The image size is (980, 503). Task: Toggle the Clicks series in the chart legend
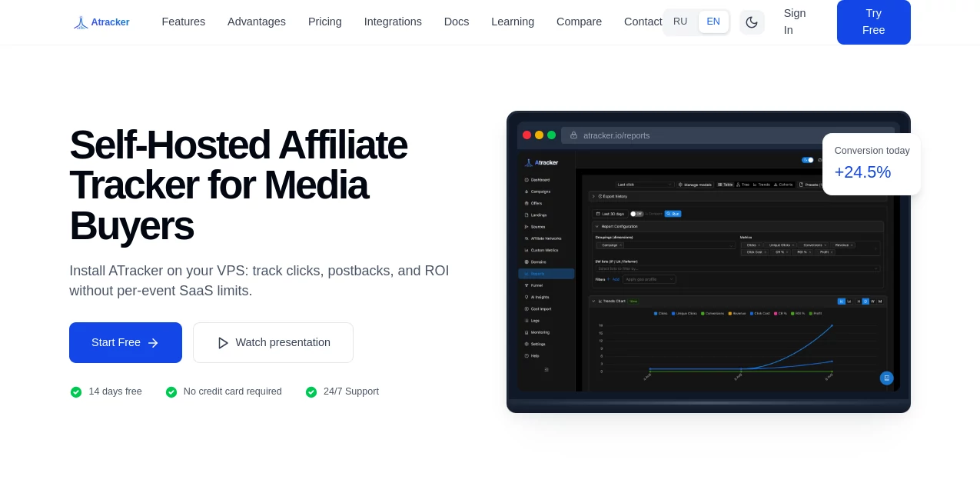coord(661,313)
